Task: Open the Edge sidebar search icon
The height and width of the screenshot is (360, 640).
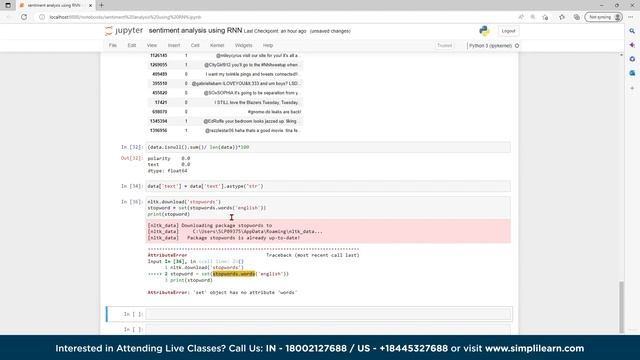Action: [x=632, y=31]
